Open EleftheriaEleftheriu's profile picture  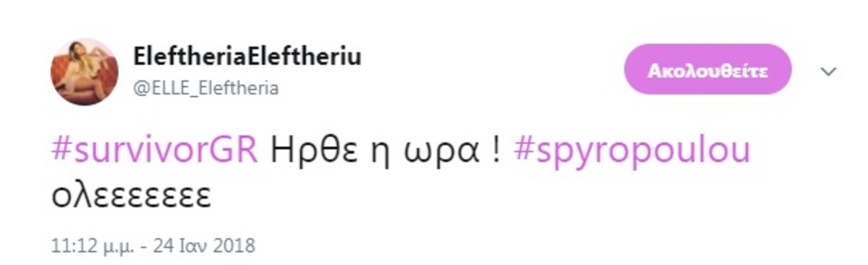coord(84,72)
